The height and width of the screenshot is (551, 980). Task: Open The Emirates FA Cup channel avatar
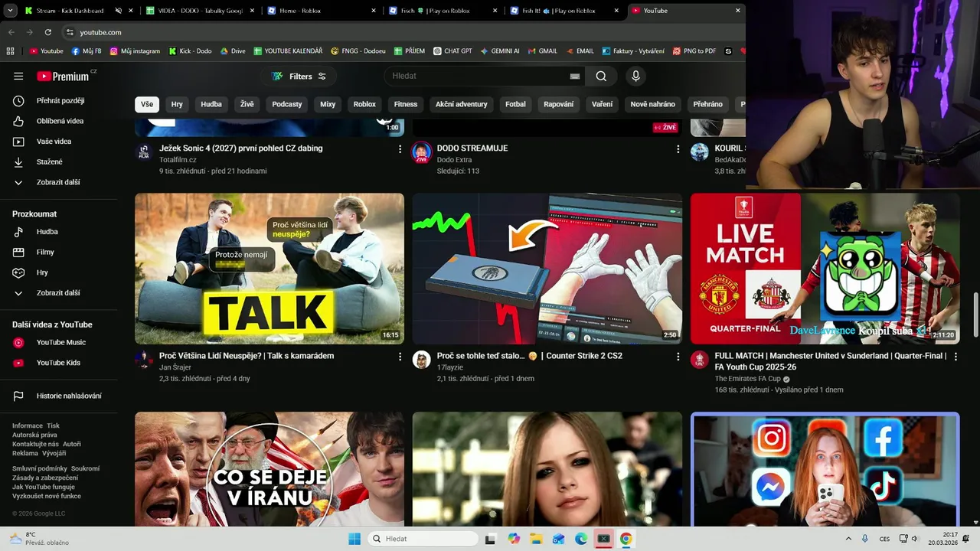point(699,360)
